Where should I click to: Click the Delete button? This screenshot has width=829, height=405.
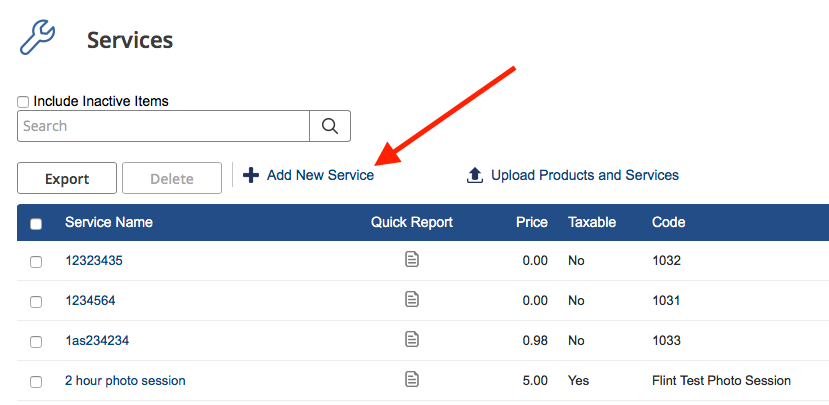[x=172, y=178]
